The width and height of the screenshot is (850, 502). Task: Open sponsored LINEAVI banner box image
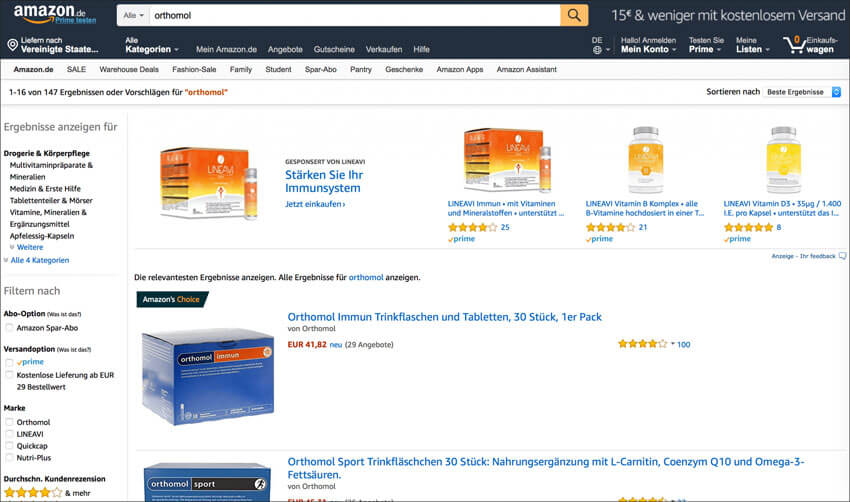[x=209, y=183]
